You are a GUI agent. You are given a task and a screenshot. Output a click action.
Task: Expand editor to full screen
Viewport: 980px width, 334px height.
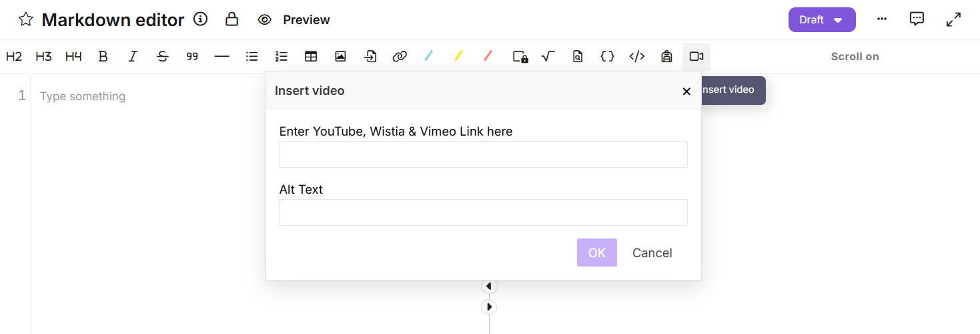(953, 20)
